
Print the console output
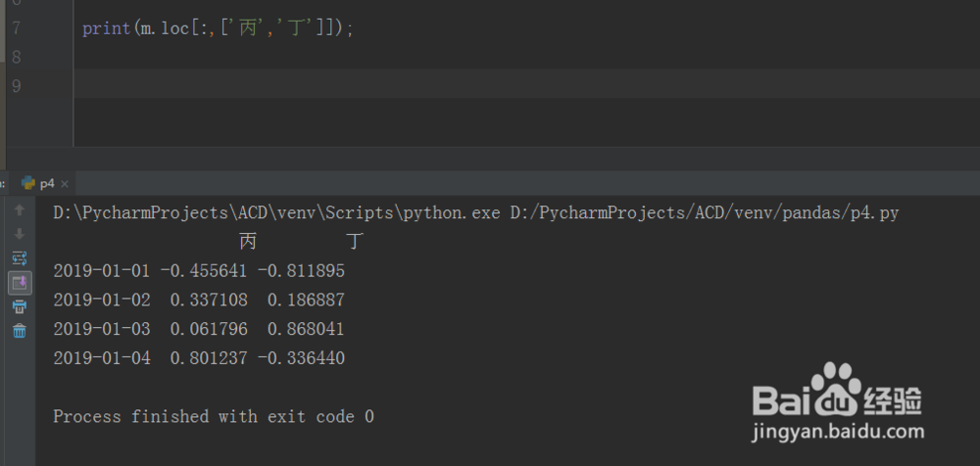click(19, 307)
